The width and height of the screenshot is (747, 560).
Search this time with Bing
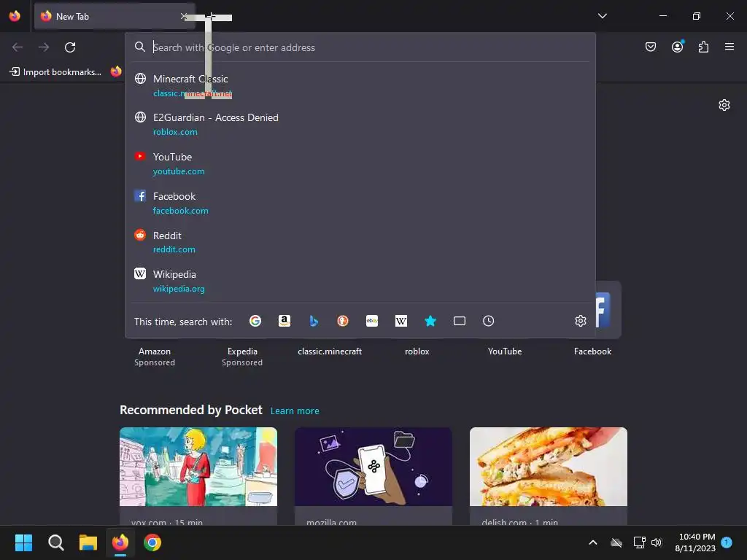coord(314,321)
